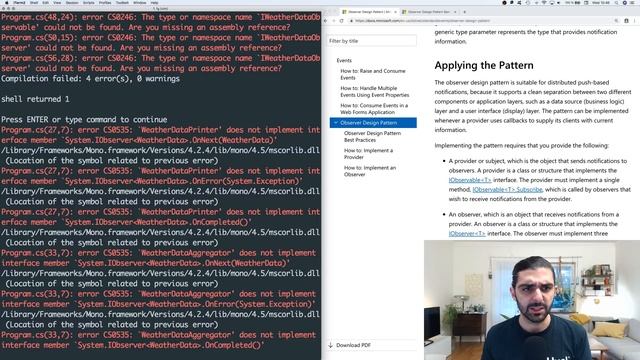Click 'Compilation failed: 4 error(s), 0 warnings' line
Viewport: 640px width, 360px height.
coord(90,78)
